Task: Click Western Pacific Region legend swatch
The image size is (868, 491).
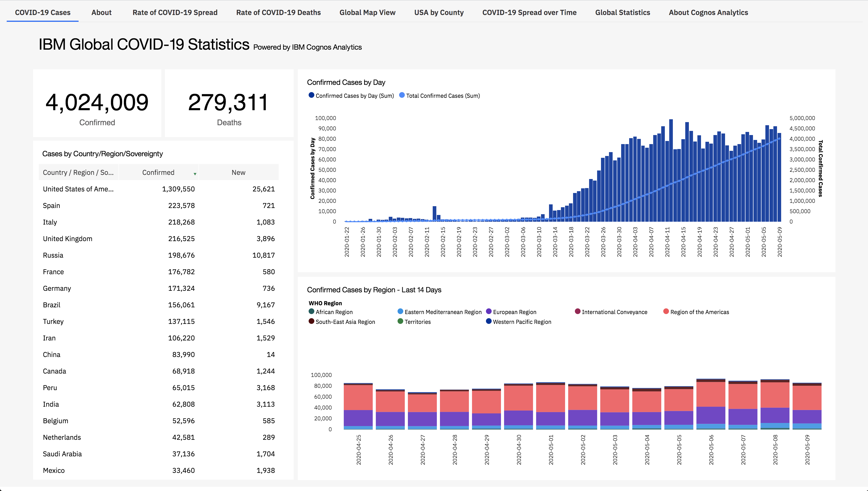Action: click(x=489, y=321)
